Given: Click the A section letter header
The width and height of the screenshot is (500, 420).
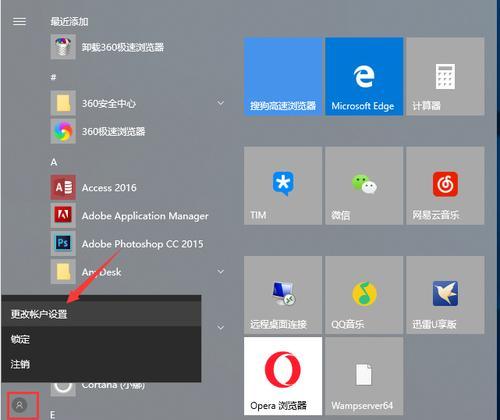Looking at the screenshot, I should click(x=54, y=162).
